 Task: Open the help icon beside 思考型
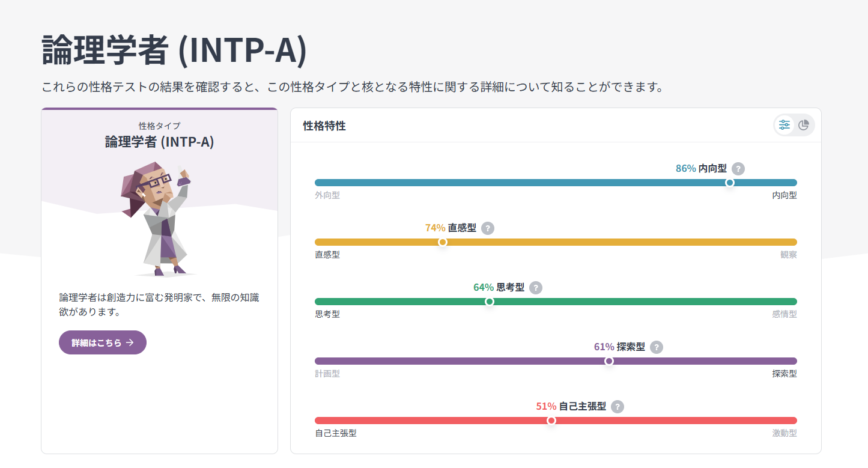536,288
